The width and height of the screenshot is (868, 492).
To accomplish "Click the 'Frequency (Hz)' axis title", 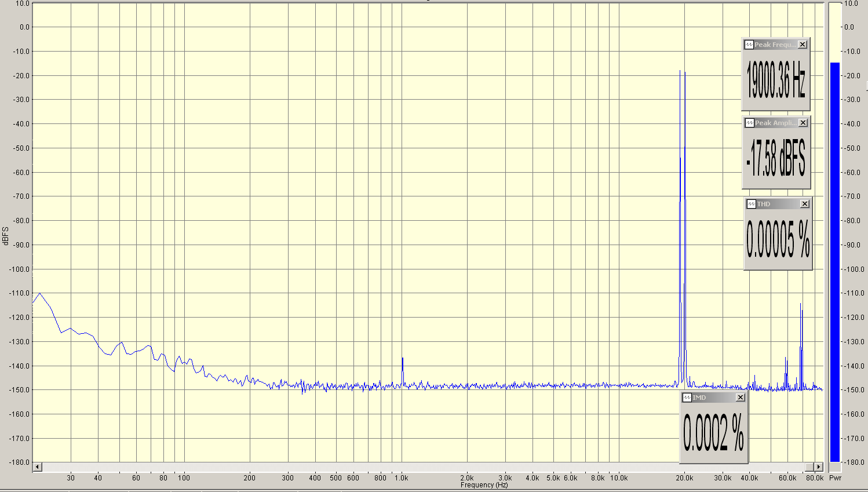I will pos(484,485).
